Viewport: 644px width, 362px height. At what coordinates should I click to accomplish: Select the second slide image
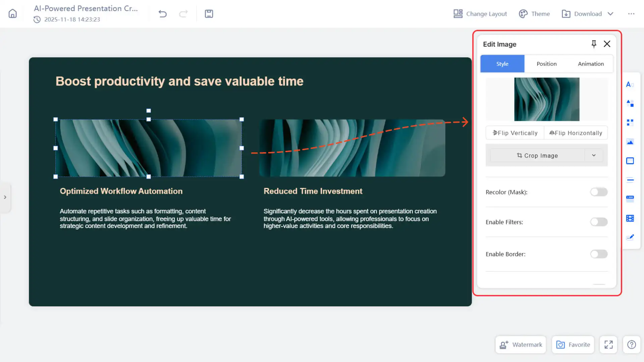pyautogui.click(x=352, y=148)
